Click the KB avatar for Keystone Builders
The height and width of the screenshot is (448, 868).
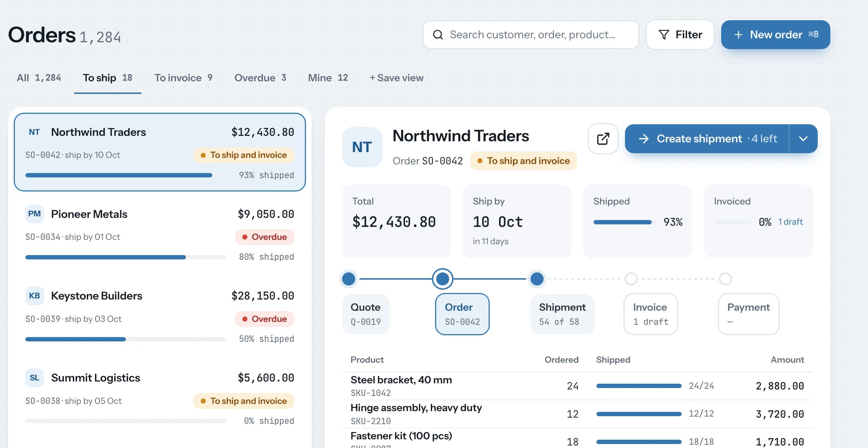tap(34, 296)
